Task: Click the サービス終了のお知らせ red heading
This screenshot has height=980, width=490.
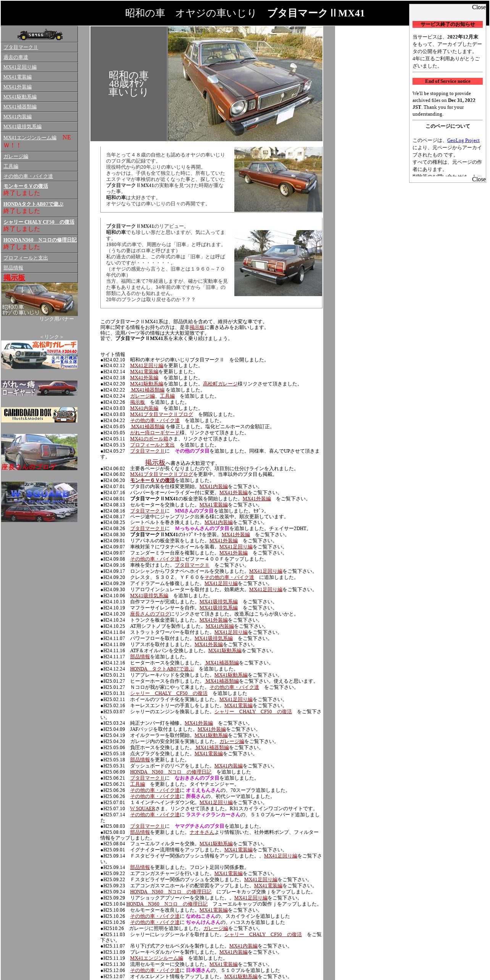Action: coord(448,24)
